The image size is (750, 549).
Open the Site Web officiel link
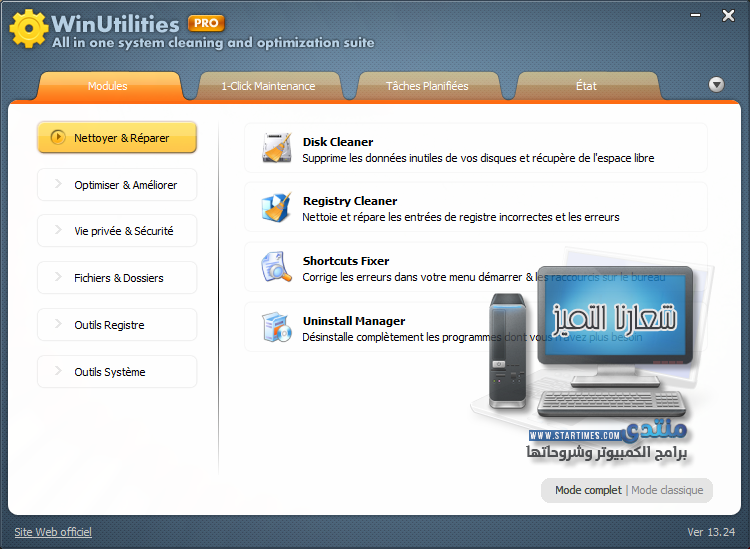[53, 532]
